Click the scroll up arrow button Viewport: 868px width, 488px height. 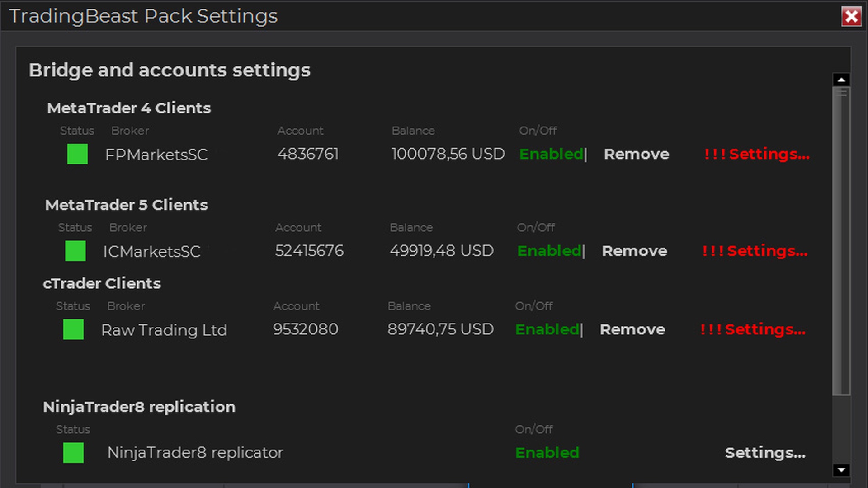pyautogui.click(x=841, y=80)
